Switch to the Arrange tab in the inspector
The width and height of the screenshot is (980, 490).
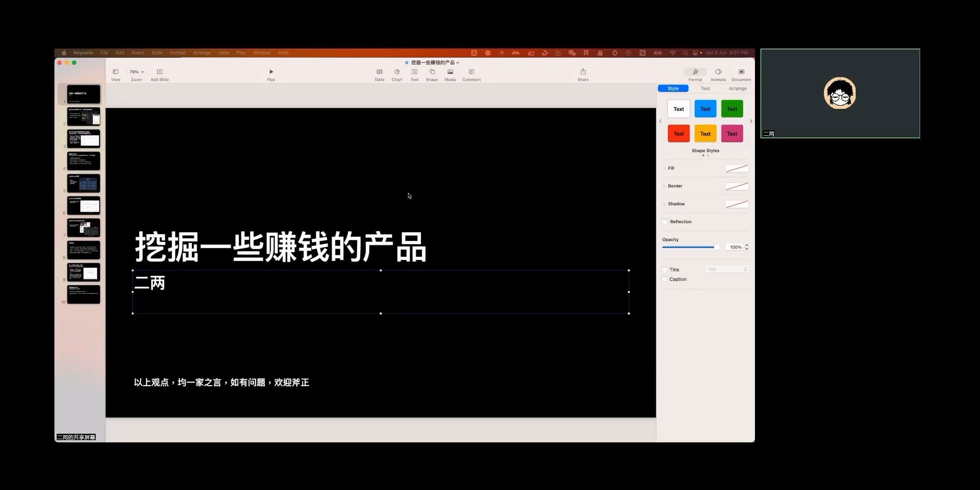[x=738, y=88]
